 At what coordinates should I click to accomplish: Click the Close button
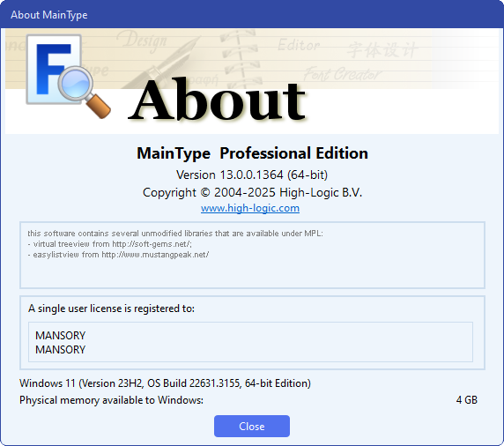pyautogui.click(x=252, y=426)
